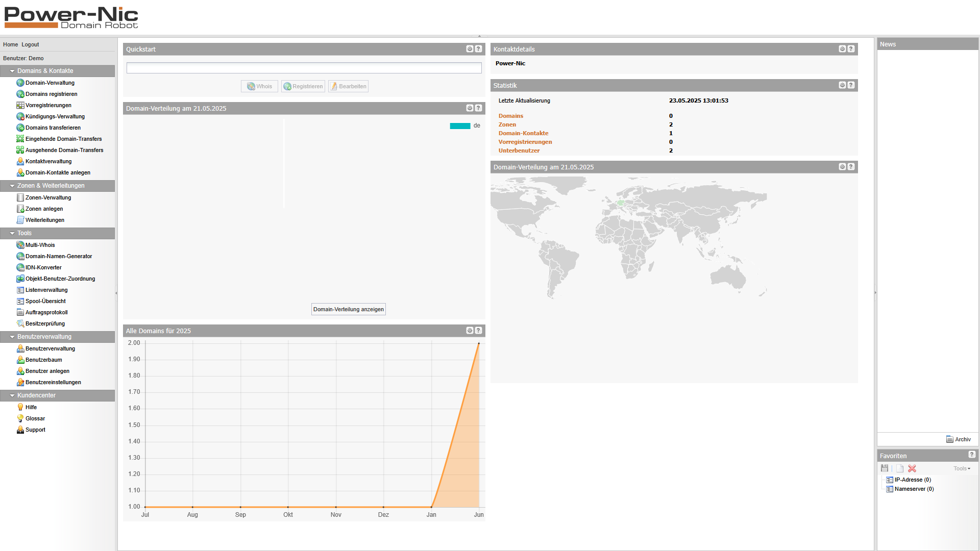Open Multi-Whois in the Tools list
Image resolution: width=980 pixels, height=551 pixels.
(x=40, y=245)
